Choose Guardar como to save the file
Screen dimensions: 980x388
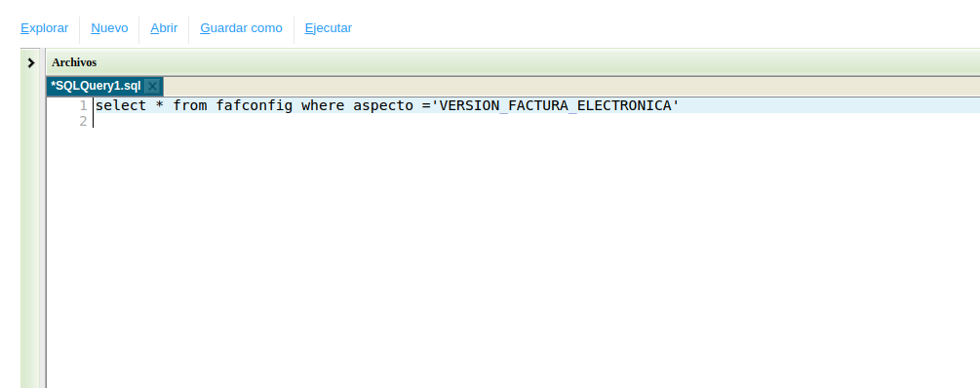pyautogui.click(x=241, y=28)
